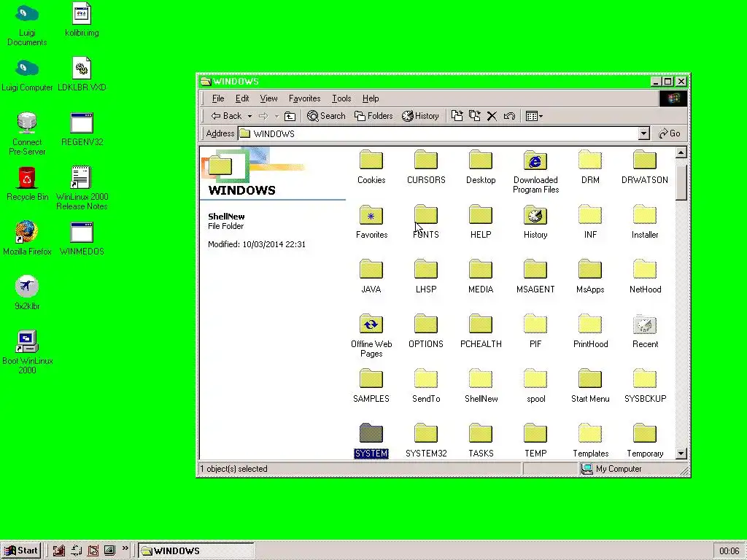Click the Search toolbar button

(326, 116)
